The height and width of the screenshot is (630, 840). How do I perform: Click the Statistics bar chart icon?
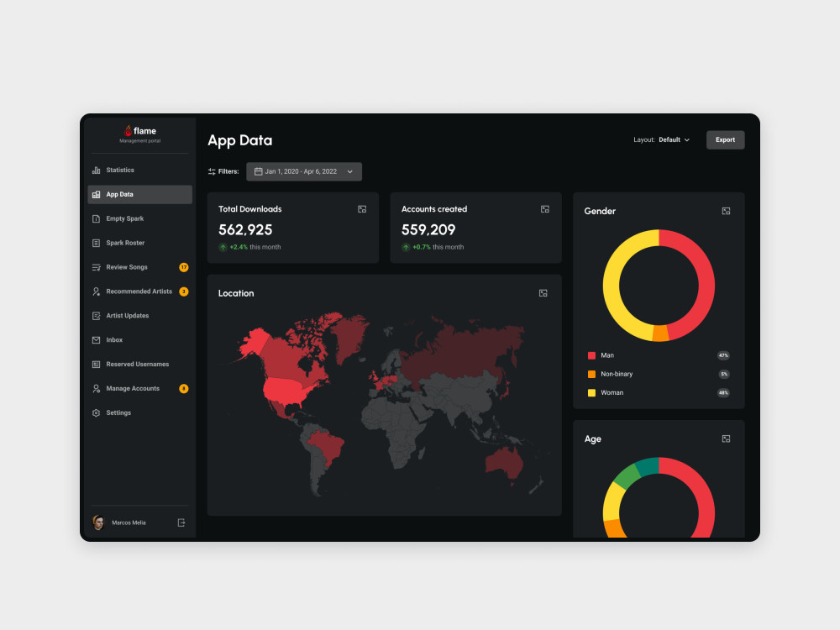coord(96,171)
